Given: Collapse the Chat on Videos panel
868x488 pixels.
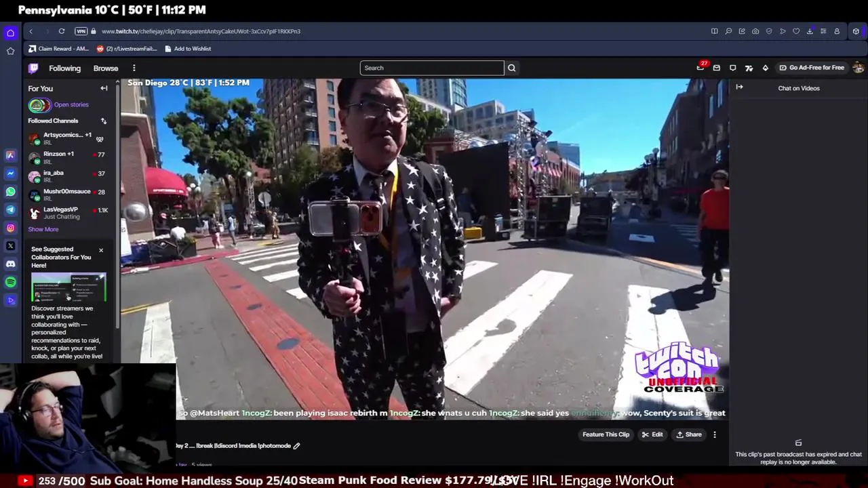Looking at the screenshot, I should (x=739, y=87).
